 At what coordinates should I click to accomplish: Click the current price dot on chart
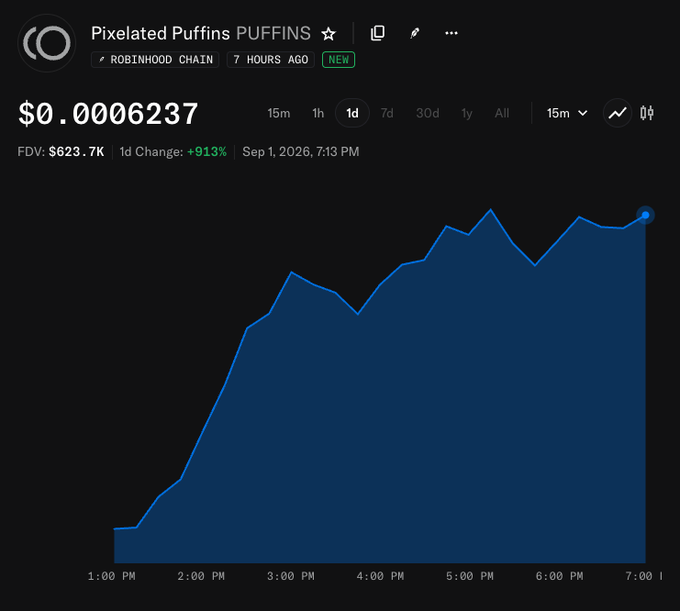(645, 215)
